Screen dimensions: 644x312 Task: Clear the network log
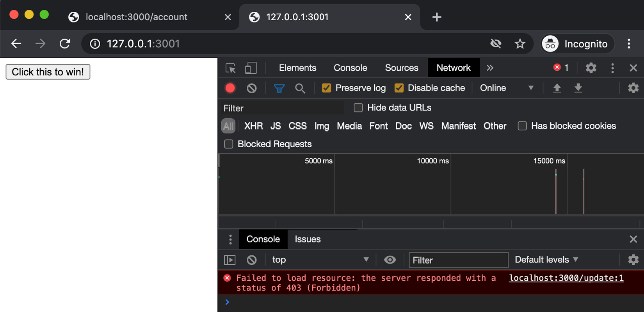pos(252,88)
